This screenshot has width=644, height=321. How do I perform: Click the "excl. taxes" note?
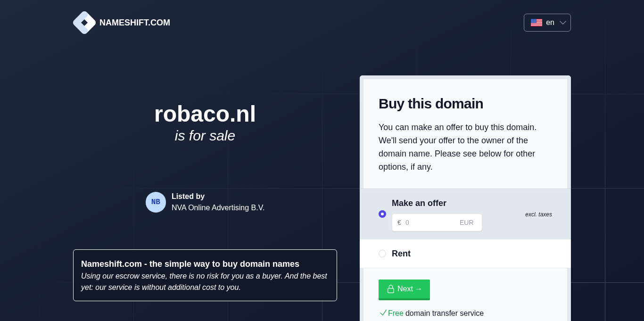pos(538,214)
